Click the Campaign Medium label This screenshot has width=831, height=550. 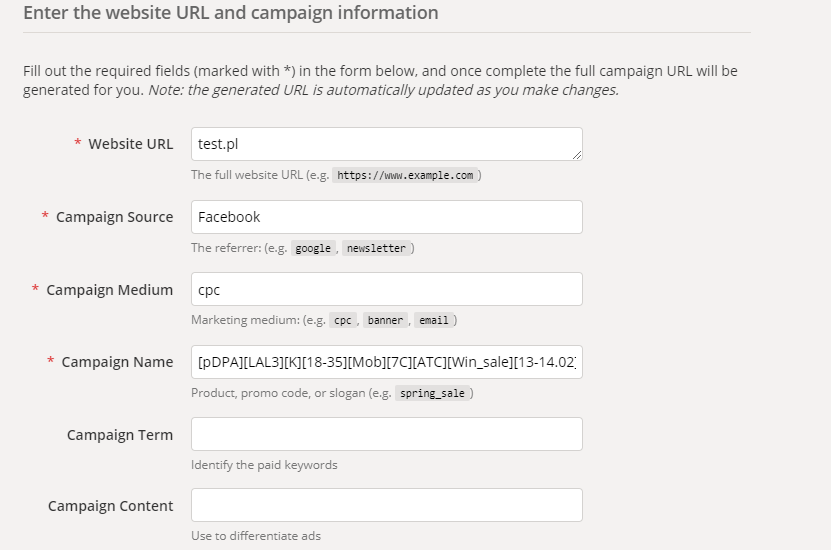pos(110,290)
